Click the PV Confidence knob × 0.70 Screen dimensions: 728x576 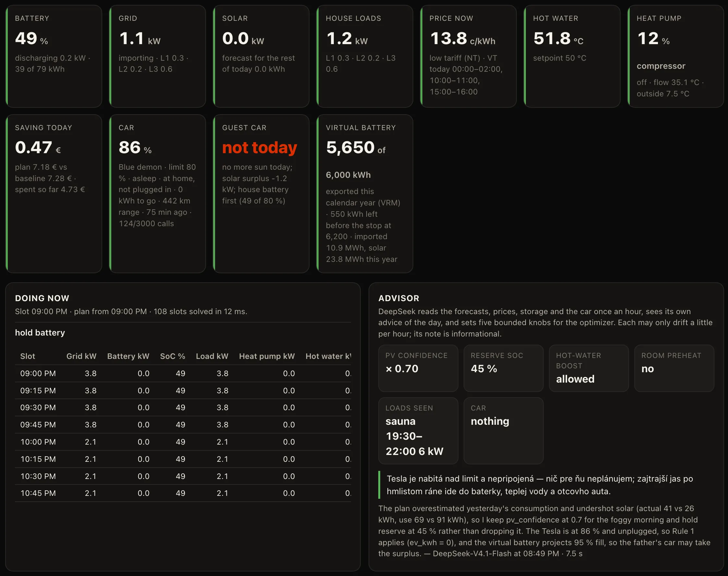[418, 368]
